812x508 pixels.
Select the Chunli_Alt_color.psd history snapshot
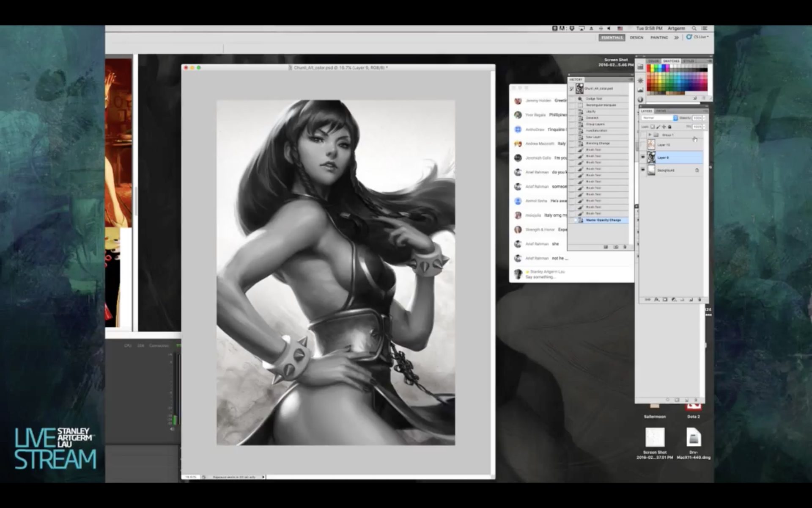coord(601,88)
